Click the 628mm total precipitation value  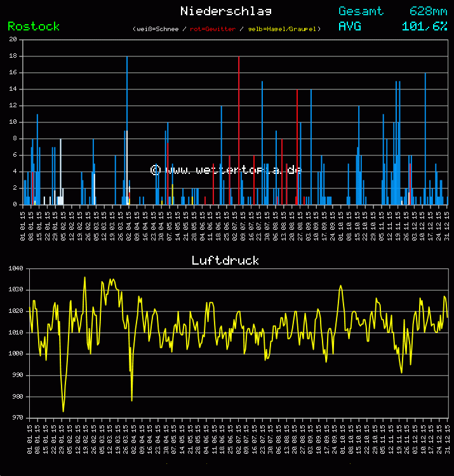pos(428,11)
